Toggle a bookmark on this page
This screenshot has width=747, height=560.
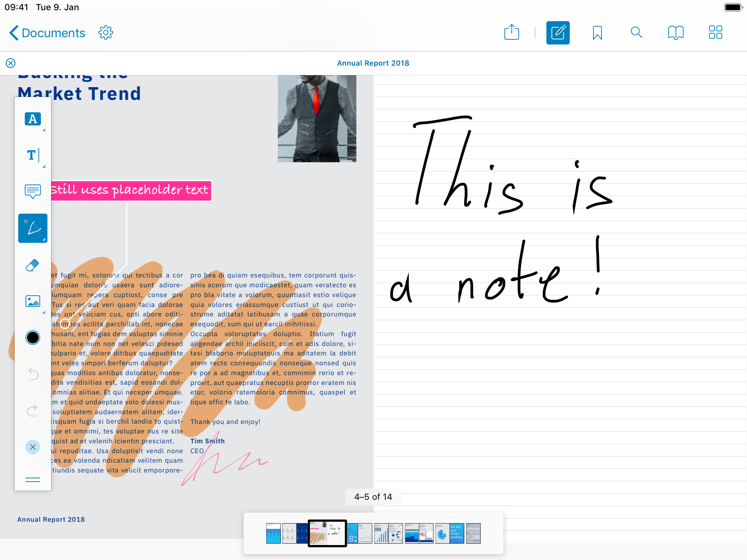(597, 32)
